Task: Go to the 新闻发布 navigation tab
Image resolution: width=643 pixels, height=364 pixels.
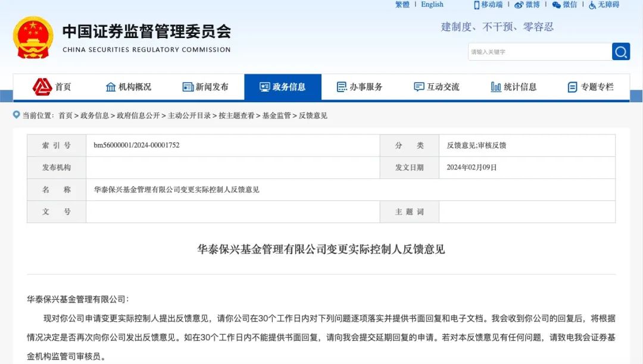Action: pos(206,87)
